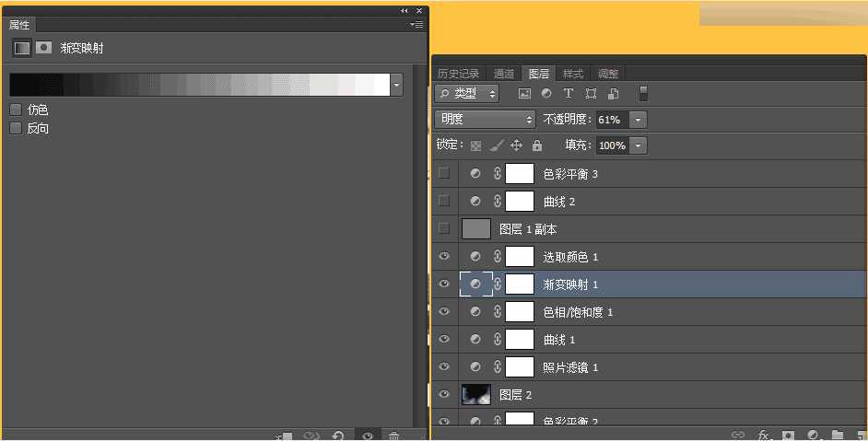Switch to the 历史记录 (History) tab
This screenshot has width=868, height=441.
click(x=458, y=74)
